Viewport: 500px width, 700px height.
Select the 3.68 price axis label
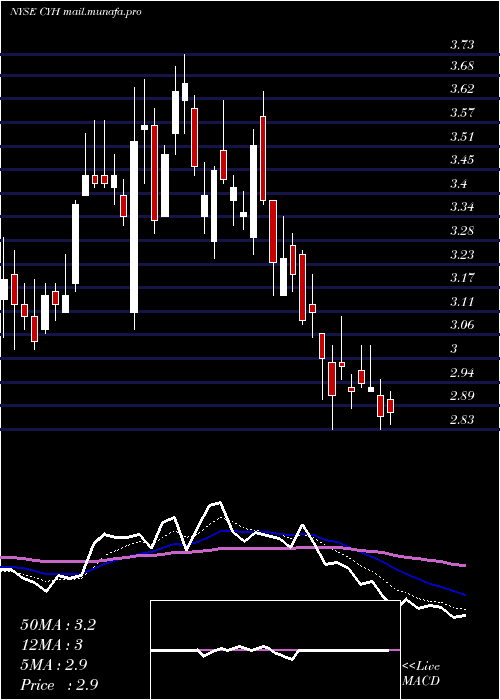pyautogui.click(x=462, y=66)
